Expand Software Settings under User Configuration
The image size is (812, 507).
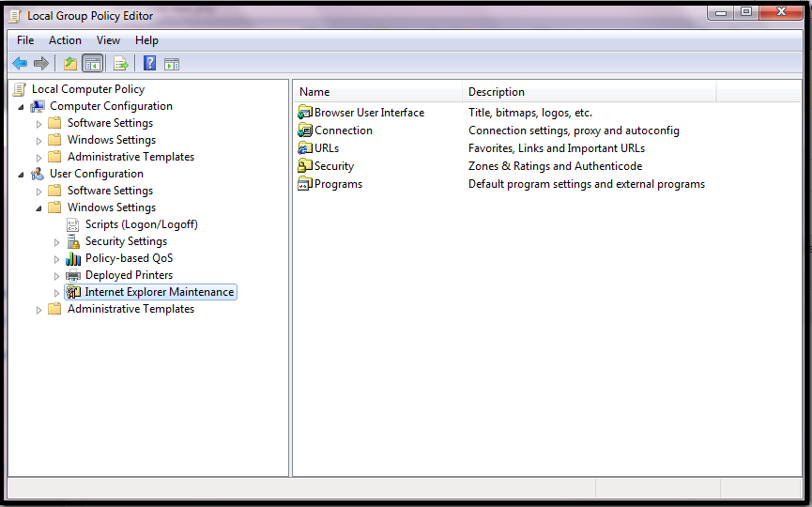(38, 192)
